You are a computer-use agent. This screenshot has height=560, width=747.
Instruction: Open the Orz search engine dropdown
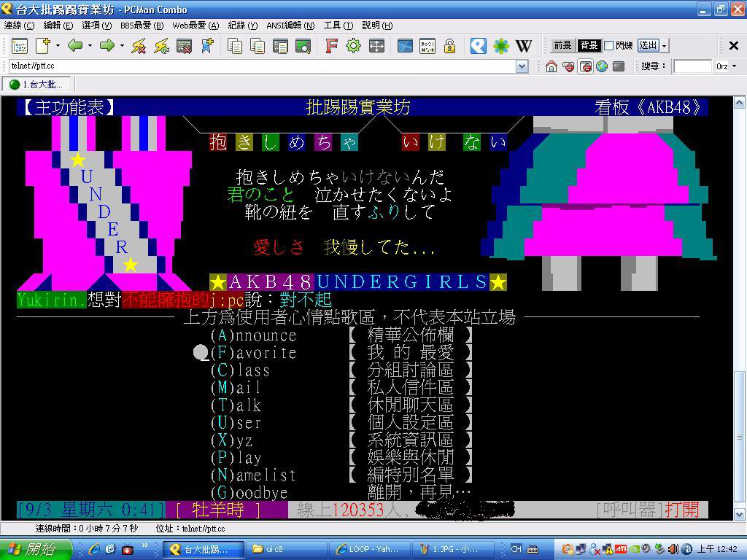pos(734,66)
